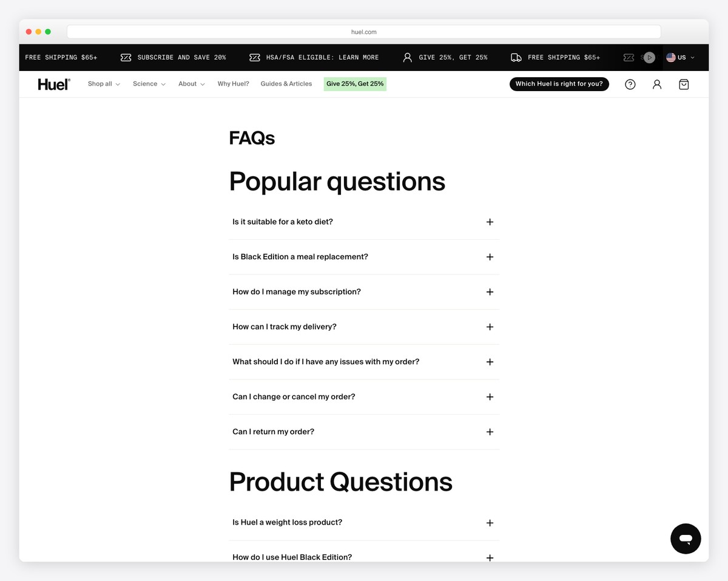Click the Huel logo
This screenshot has width=728, height=581.
53,84
